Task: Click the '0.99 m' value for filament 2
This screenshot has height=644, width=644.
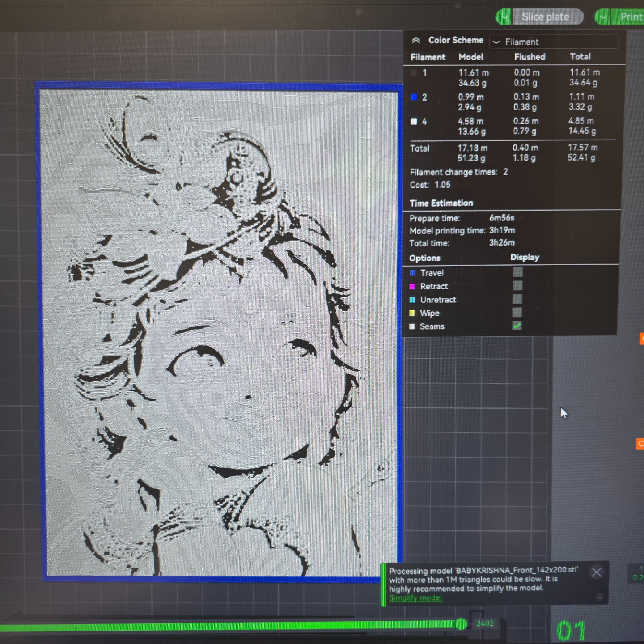Action: [471, 97]
